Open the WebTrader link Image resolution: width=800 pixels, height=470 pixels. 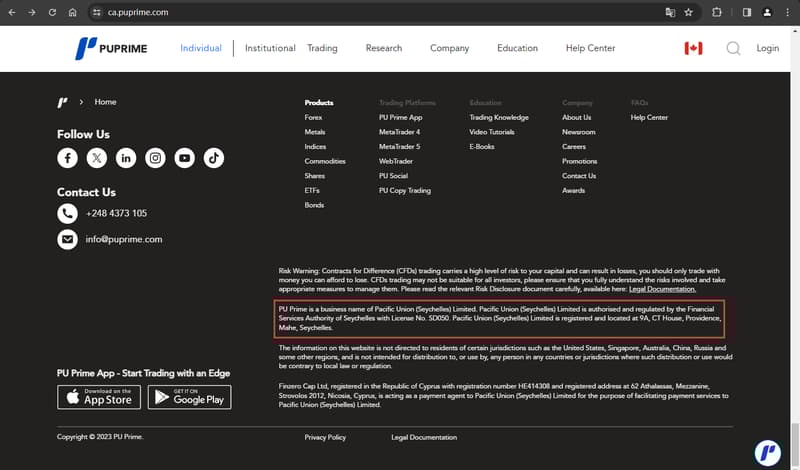[x=396, y=161]
